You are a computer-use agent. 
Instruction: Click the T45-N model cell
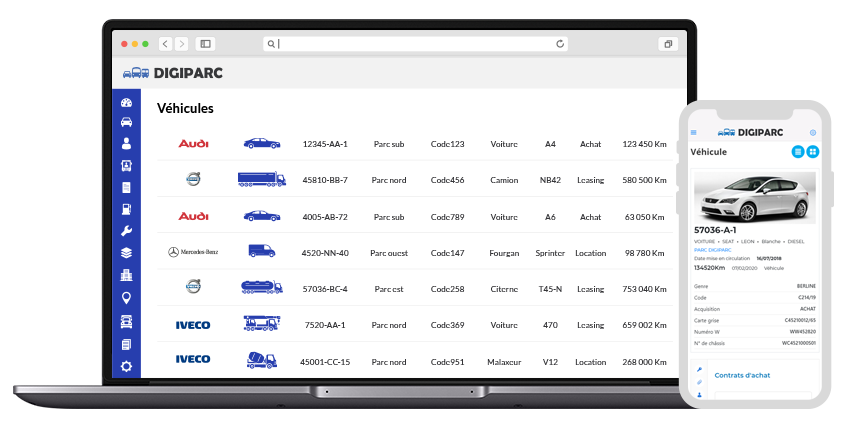tap(550, 289)
